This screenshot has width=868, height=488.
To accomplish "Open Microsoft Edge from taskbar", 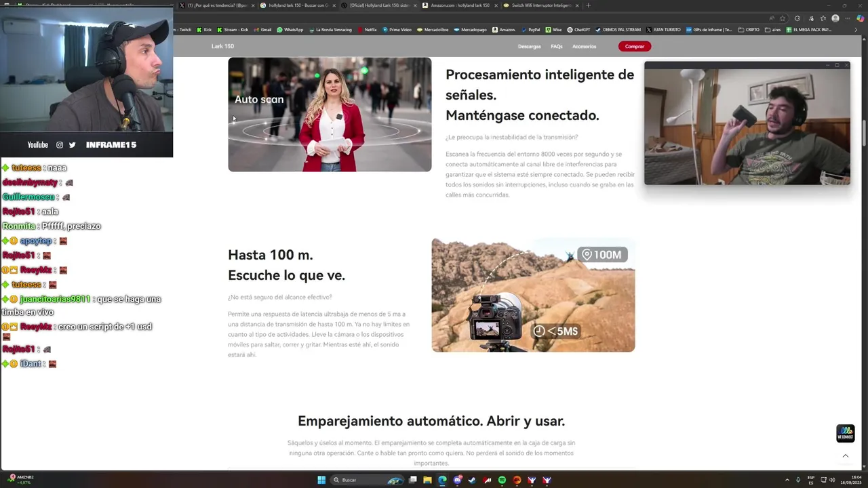I will coord(442,480).
